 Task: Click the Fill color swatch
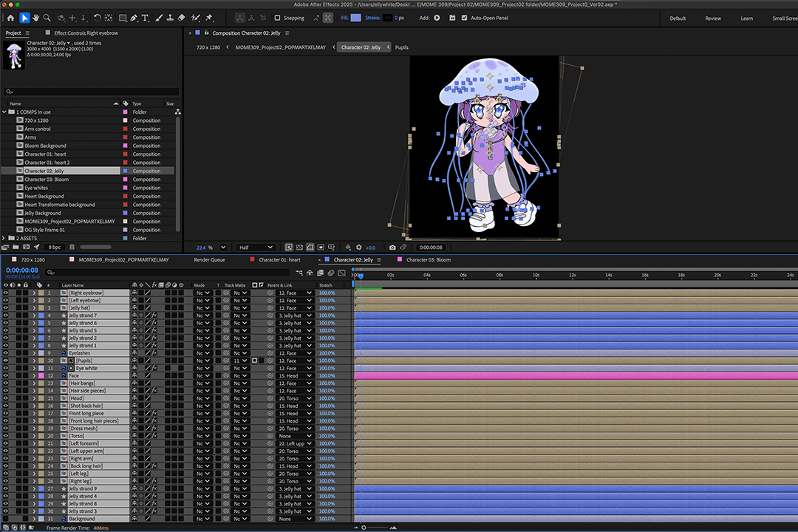tap(356, 18)
